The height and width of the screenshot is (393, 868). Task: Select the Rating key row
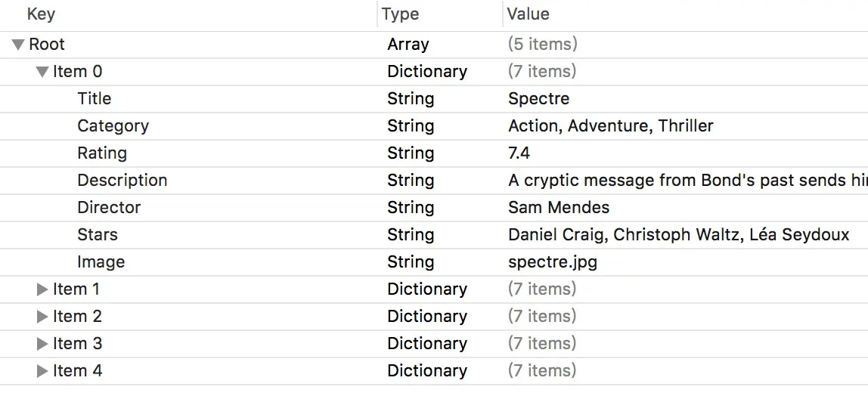pyautogui.click(x=102, y=153)
